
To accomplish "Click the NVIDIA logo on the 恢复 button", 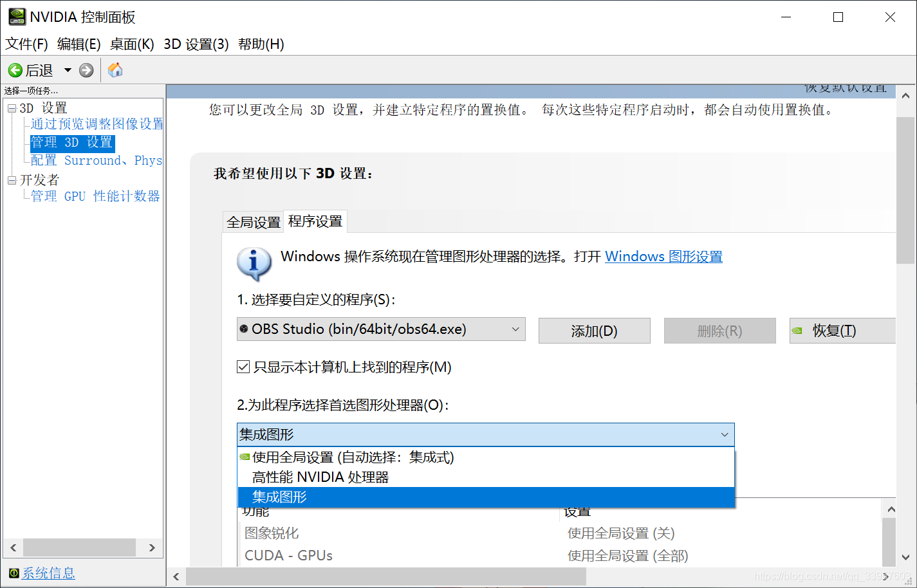I will 797,331.
